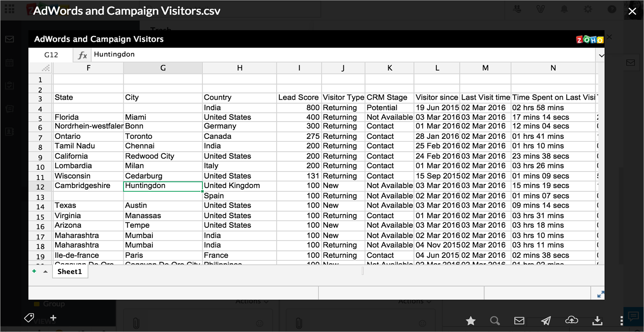Screen dimensions: 644x332
Task: Click the dimmed help question mark
Action: click(x=612, y=9)
